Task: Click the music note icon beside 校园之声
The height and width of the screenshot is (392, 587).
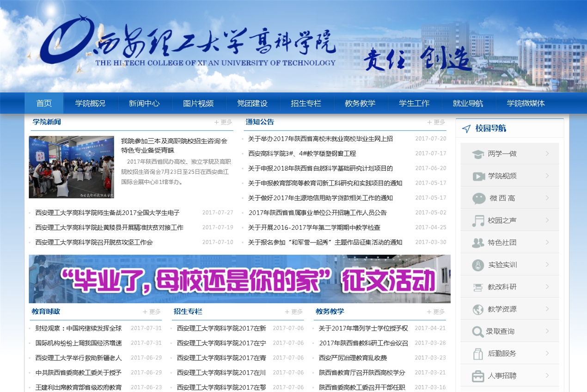Action: [x=478, y=220]
